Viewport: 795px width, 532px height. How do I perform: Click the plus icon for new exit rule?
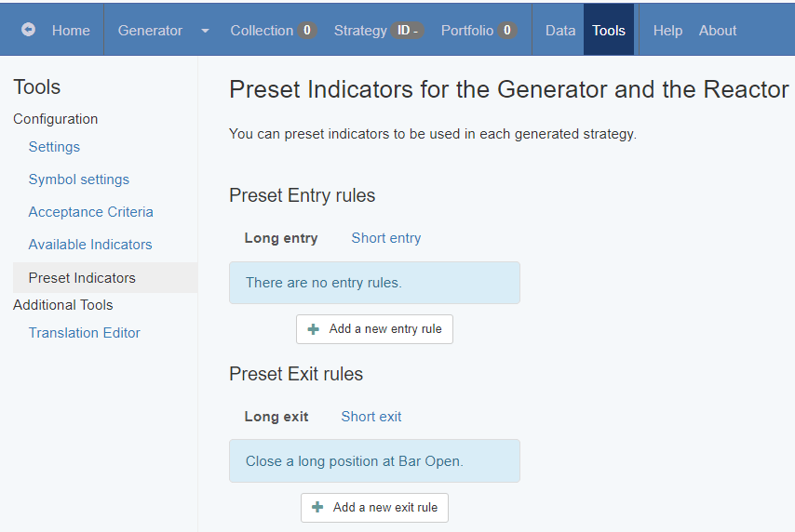(x=317, y=508)
